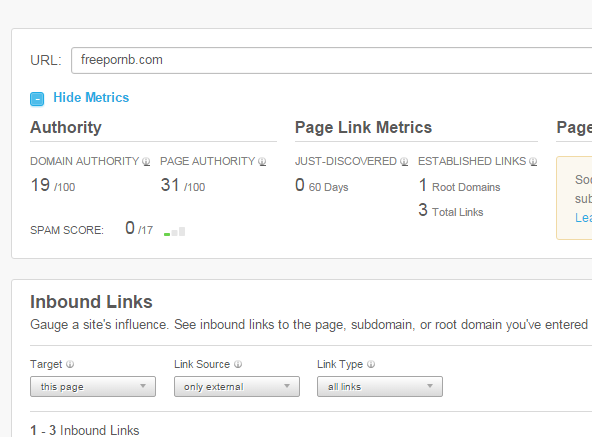Screen dimensions: 592x437
Task: Click the Page Authority info icon
Action: tap(262, 162)
